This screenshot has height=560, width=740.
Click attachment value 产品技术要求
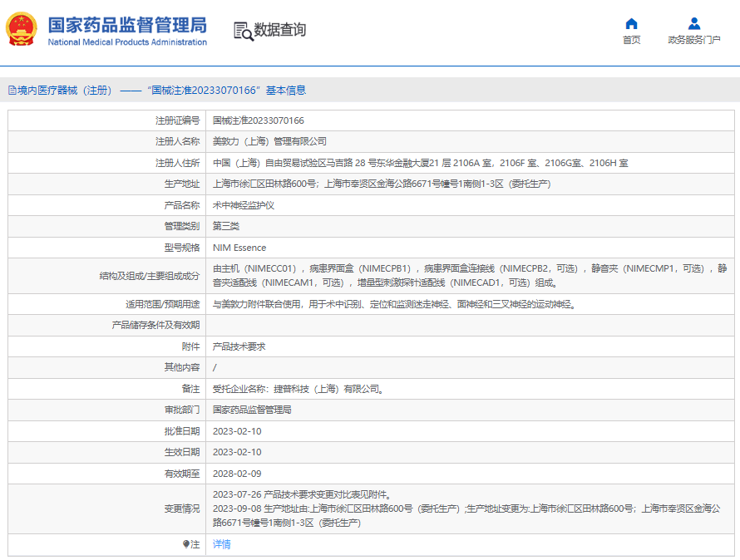[x=239, y=346]
